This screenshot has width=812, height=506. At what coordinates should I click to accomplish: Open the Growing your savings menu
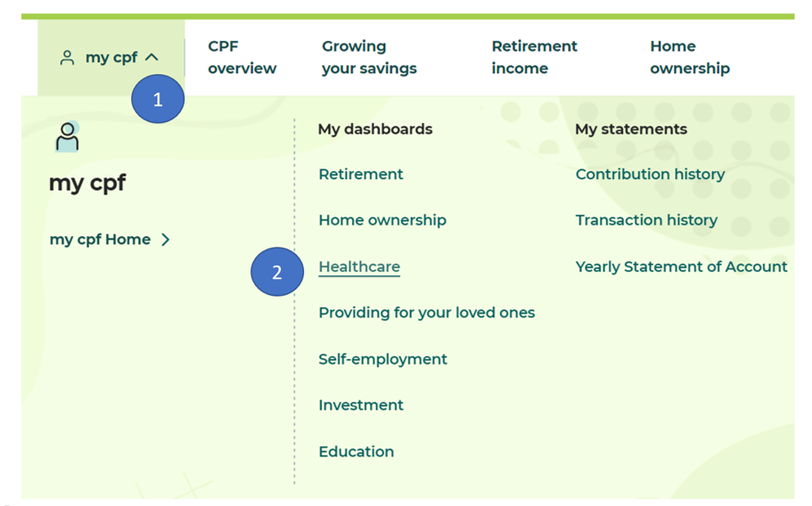[369, 57]
